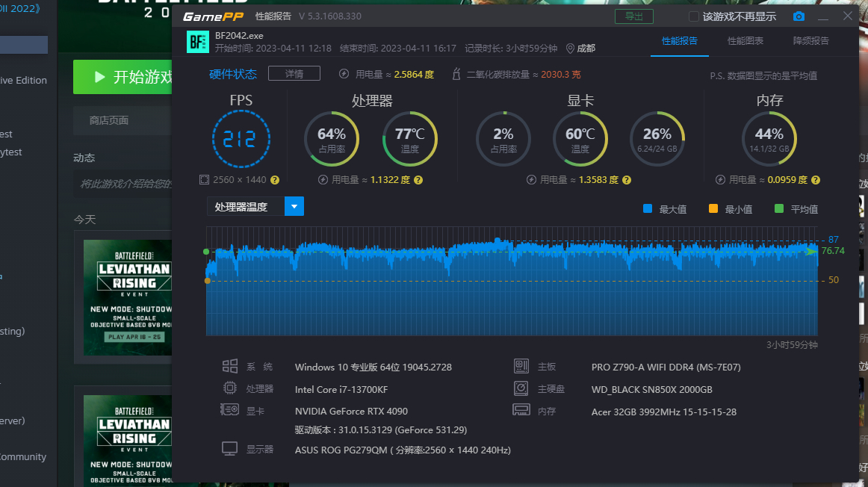The width and height of the screenshot is (868, 487).
Task: Click the total power usage lightning icon
Action: 344,74
